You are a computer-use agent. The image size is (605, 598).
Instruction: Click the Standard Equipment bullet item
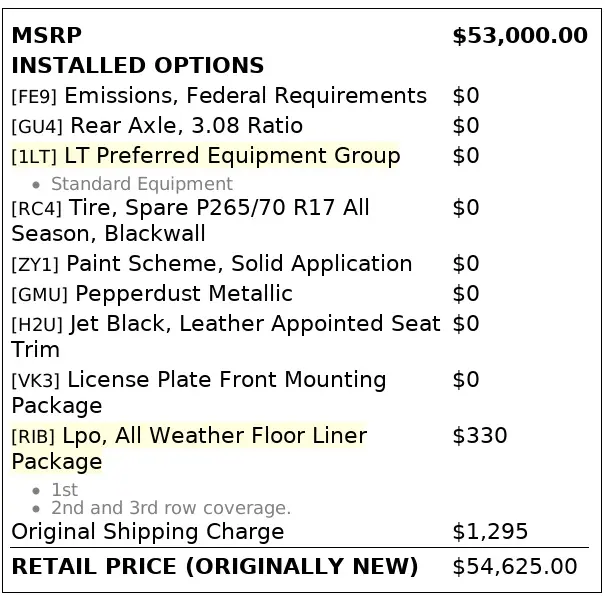(141, 184)
